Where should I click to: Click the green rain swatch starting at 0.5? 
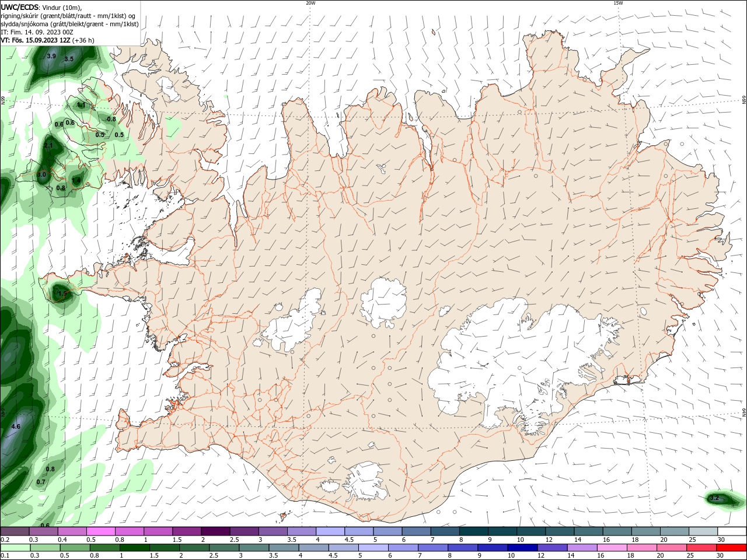[x=75, y=548]
